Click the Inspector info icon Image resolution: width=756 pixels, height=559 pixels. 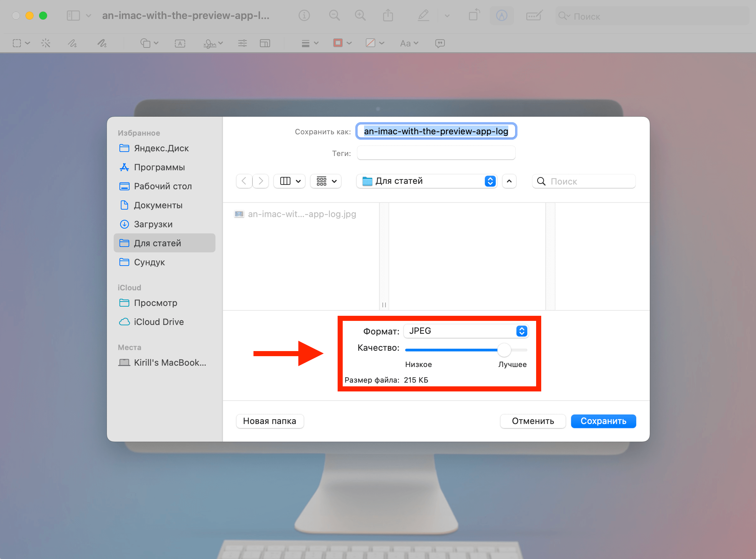pos(304,16)
